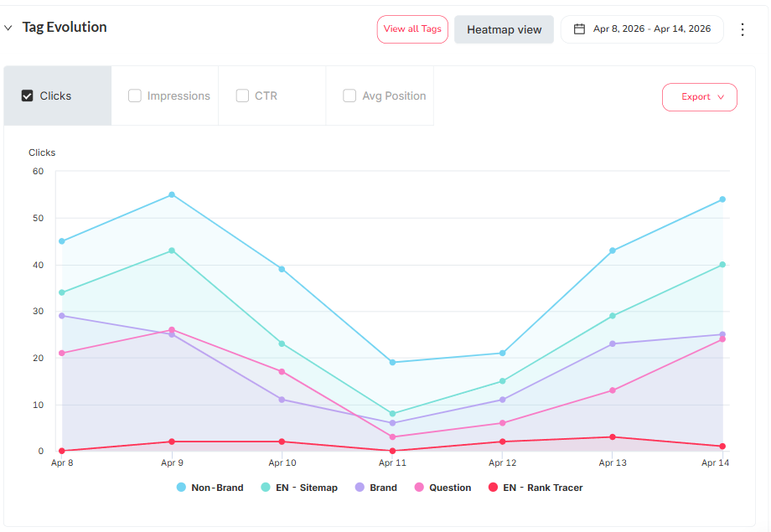Click the calendar icon in date range

(x=579, y=29)
